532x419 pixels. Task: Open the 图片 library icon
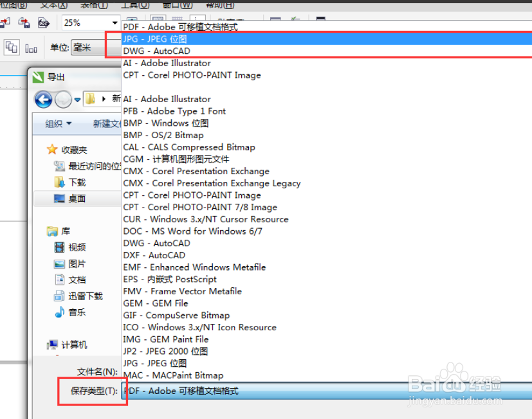pos(59,263)
